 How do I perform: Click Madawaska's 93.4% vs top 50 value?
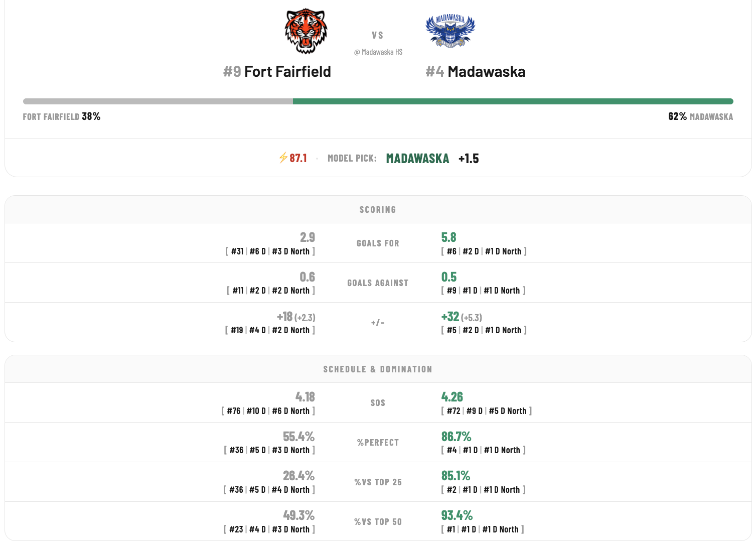(457, 515)
